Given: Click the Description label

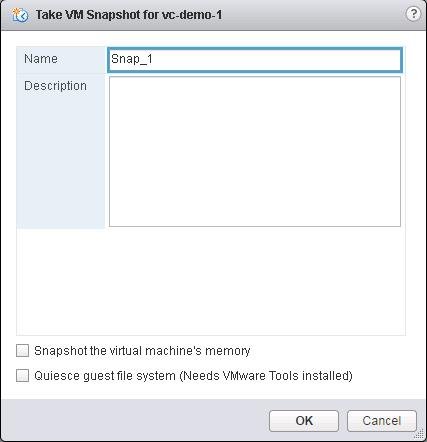Looking at the screenshot, I should tap(55, 86).
